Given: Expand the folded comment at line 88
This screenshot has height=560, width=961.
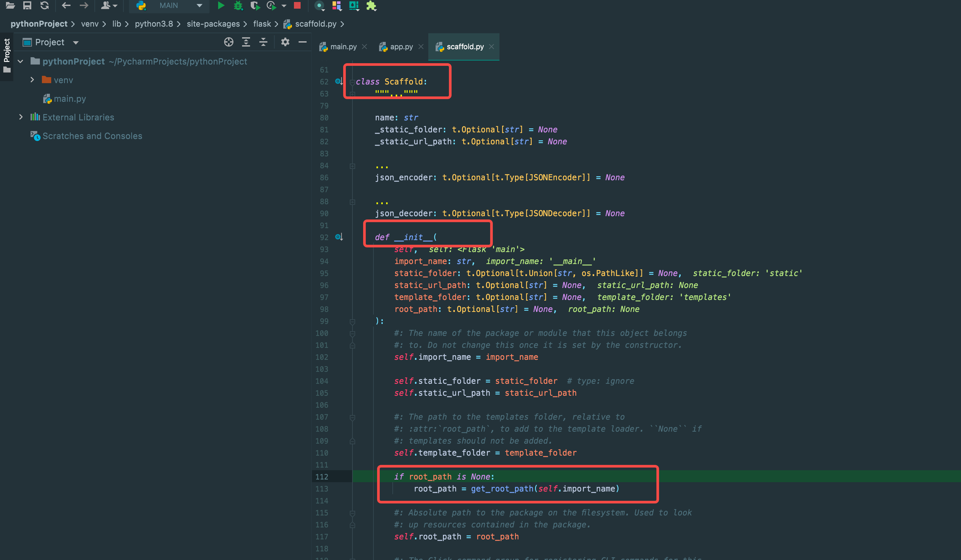Looking at the screenshot, I should pyautogui.click(x=352, y=202).
